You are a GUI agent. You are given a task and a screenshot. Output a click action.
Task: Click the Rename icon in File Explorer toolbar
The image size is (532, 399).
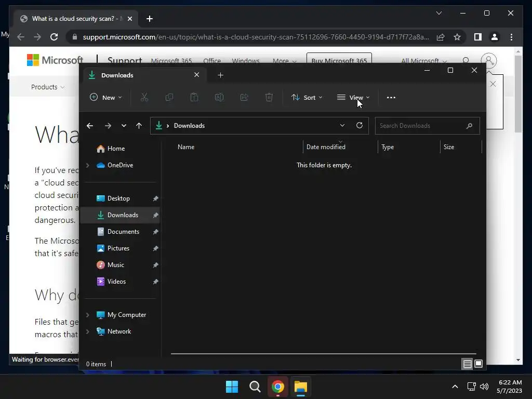tap(219, 97)
